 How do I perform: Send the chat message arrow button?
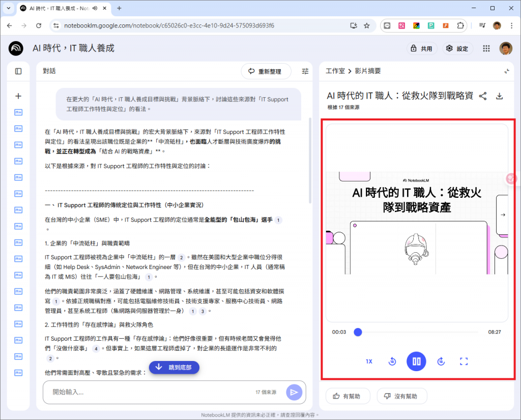click(294, 393)
